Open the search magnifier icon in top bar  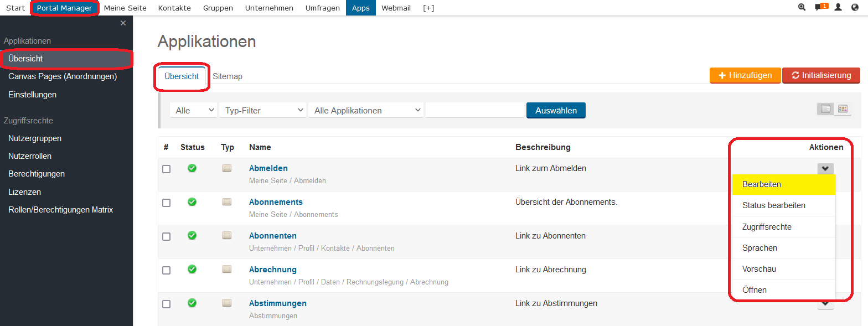pos(802,8)
